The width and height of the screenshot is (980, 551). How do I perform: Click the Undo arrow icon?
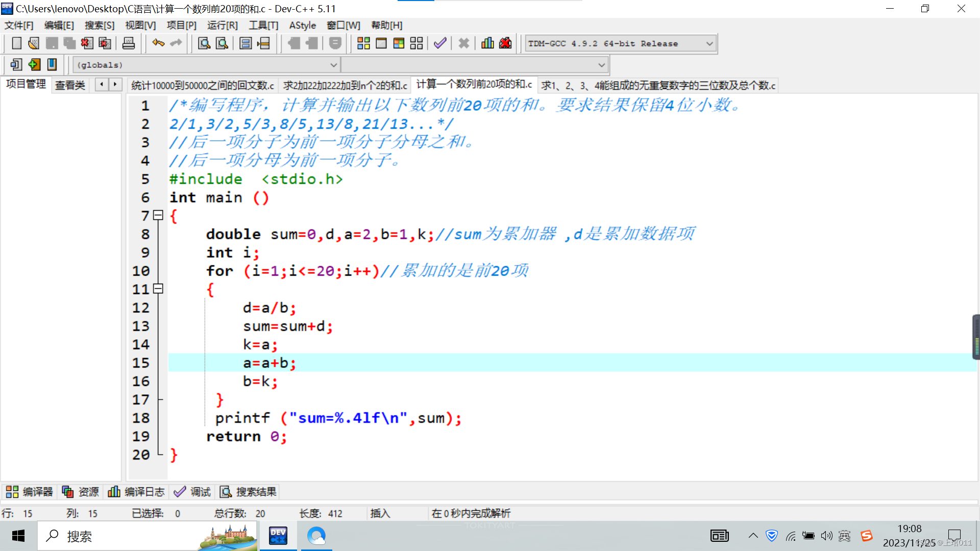click(158, 43)
